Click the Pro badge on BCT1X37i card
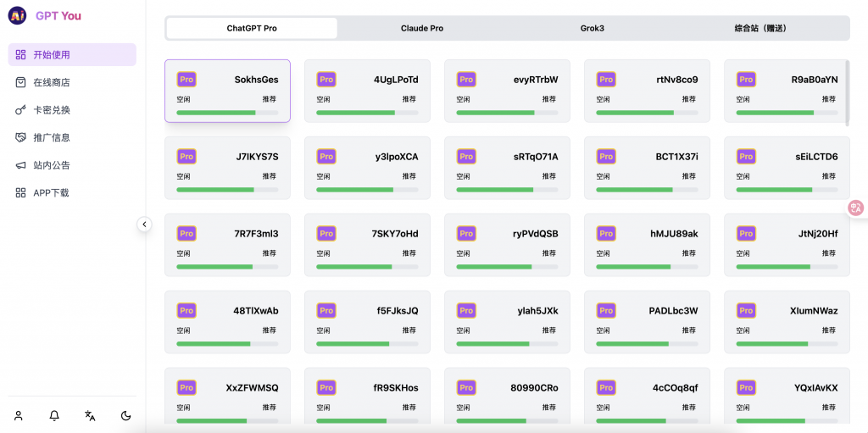 606,157
